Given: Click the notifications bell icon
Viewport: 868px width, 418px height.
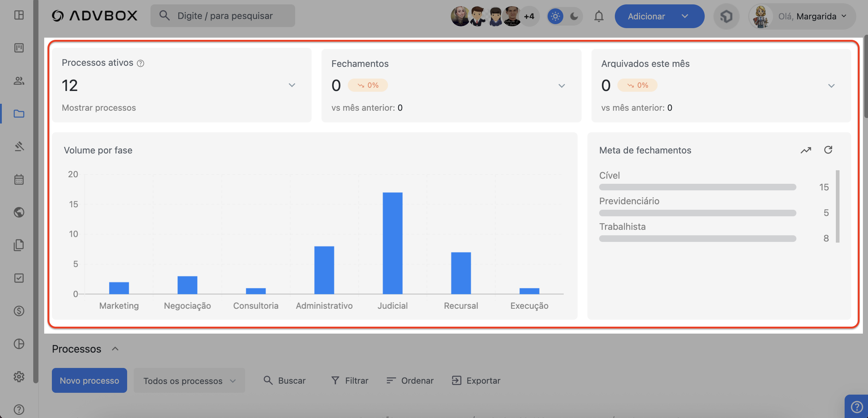Looking at the screenshot, I should pyautogui.click(x=599, y=16).
